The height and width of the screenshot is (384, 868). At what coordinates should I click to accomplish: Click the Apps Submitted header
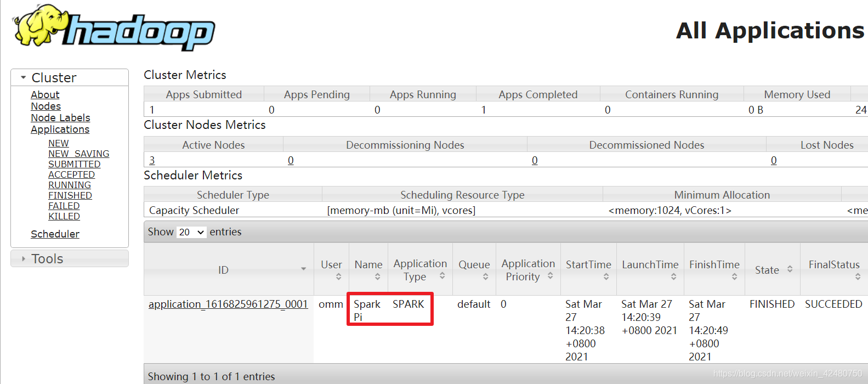tap(204, 94)
